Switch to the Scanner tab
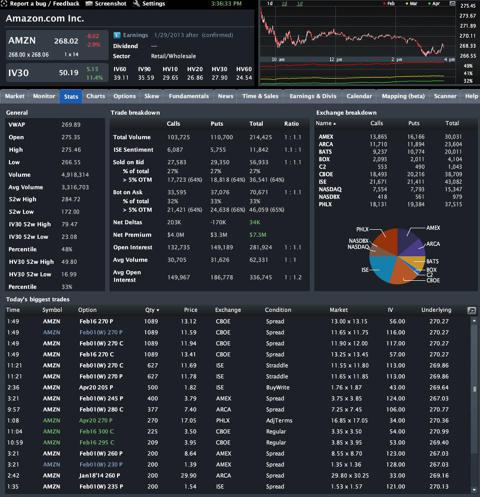 (445, 96)
